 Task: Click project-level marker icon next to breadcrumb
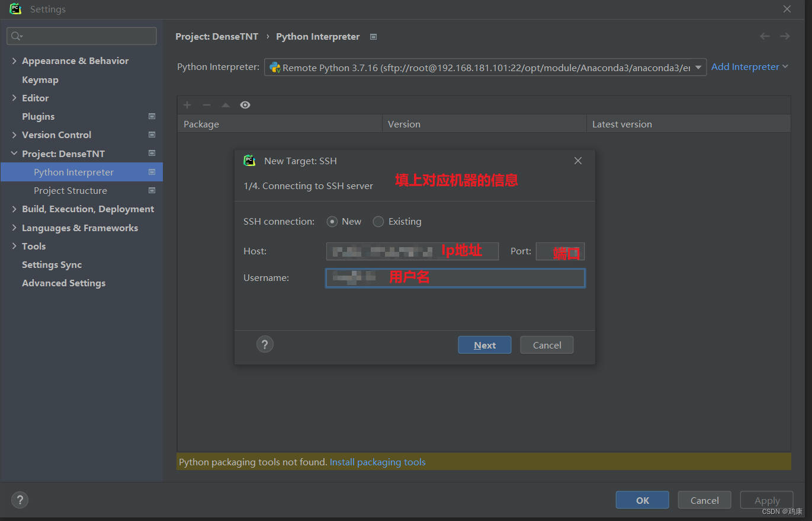[x=373, y=37]
